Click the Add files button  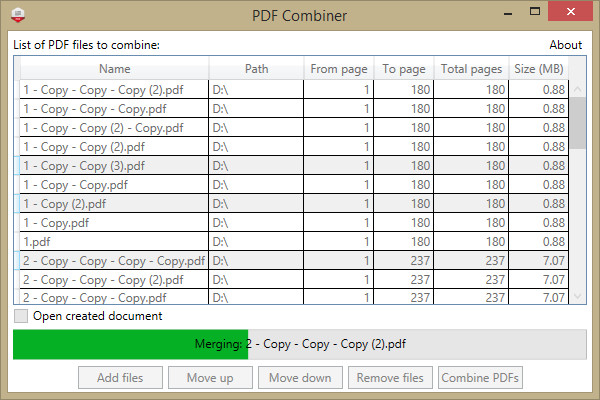tap(120, 378)
